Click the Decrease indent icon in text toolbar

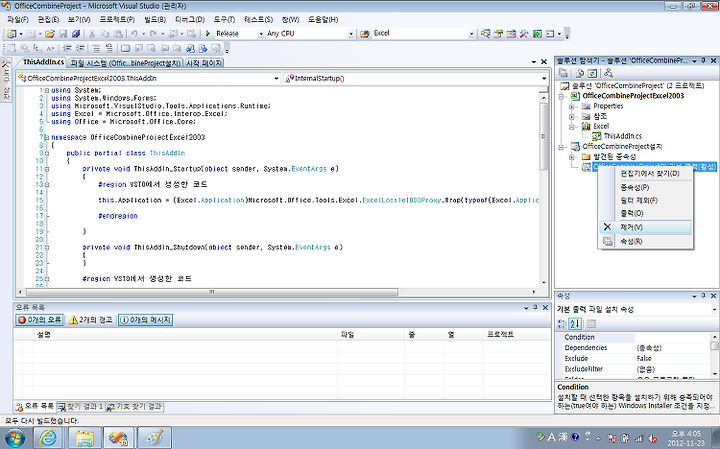click(68, 48)
